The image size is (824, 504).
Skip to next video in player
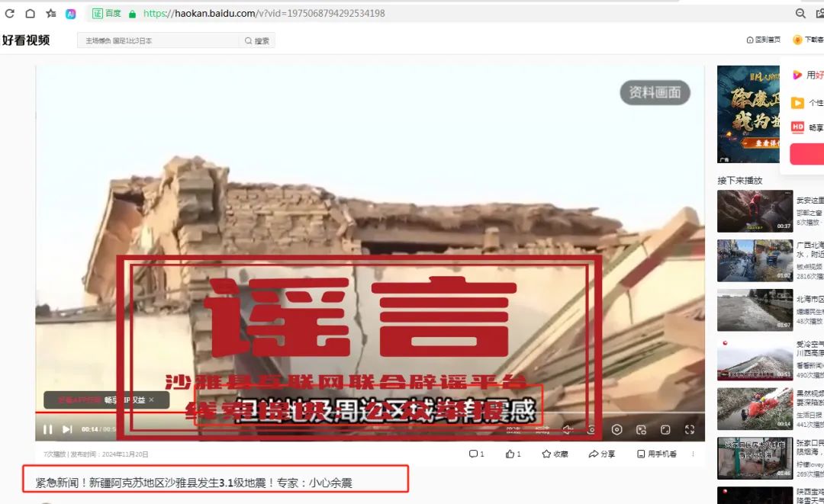coord(67,429)
